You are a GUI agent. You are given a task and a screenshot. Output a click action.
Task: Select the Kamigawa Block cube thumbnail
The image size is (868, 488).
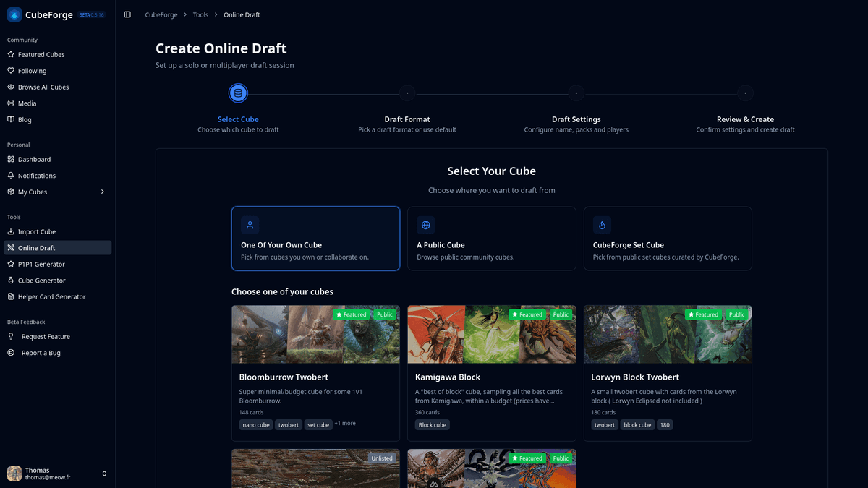pyautogui.click(x=491, y=334)
